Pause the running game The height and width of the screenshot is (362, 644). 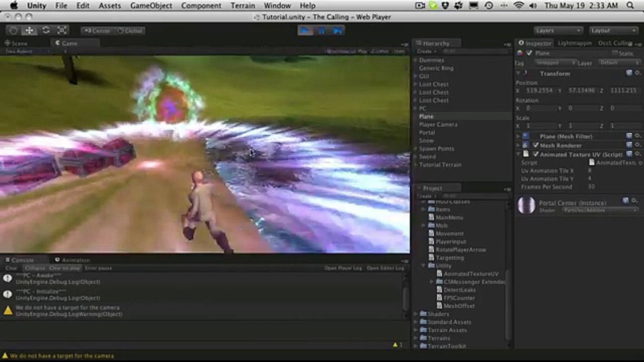[x=321, y=31]
